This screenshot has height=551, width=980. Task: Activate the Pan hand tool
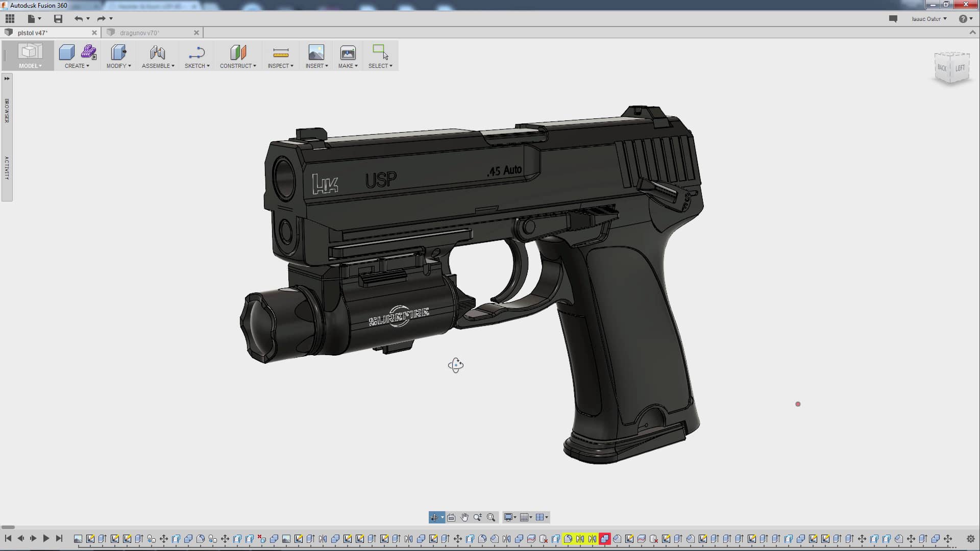click(x=464, y=517)
